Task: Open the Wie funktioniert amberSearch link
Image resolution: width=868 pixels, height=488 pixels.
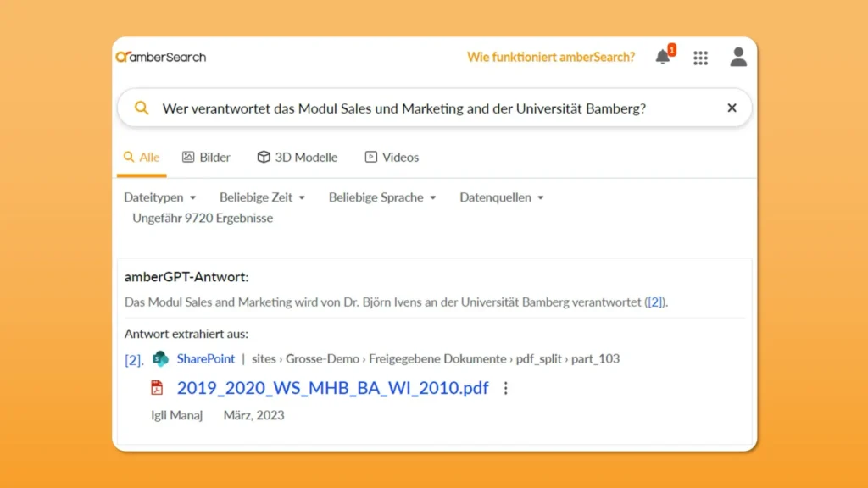Action: tap(551, 57)
